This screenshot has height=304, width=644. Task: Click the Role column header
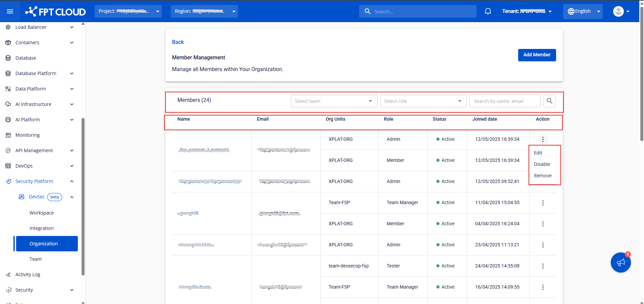pyautogui.click(x=389, y=119)
